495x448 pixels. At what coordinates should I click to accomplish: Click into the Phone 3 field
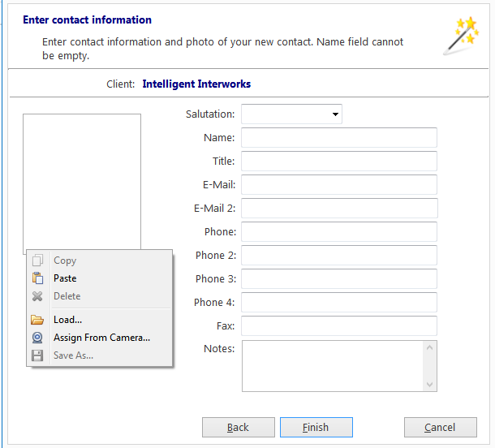pyautogui.click(x=339, y=278)
